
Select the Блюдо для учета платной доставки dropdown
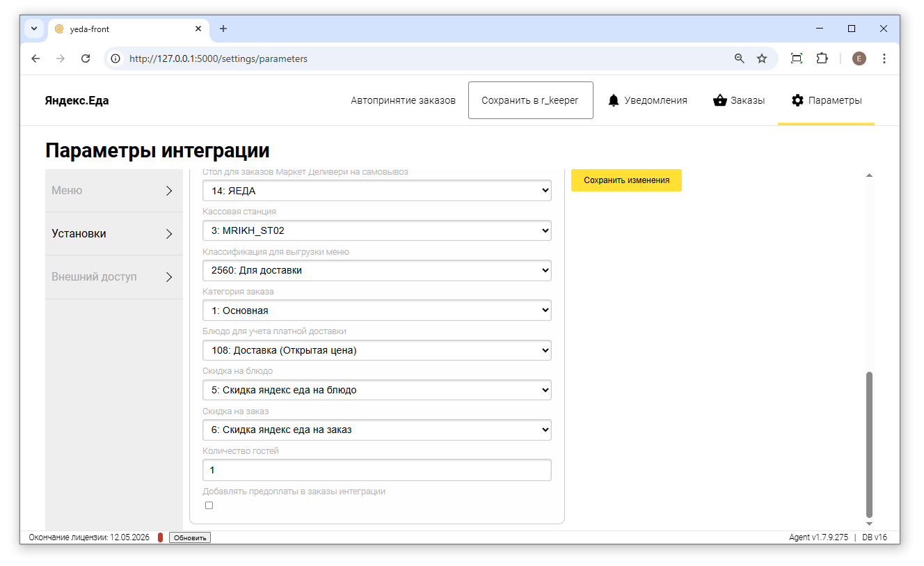(376, 350)
